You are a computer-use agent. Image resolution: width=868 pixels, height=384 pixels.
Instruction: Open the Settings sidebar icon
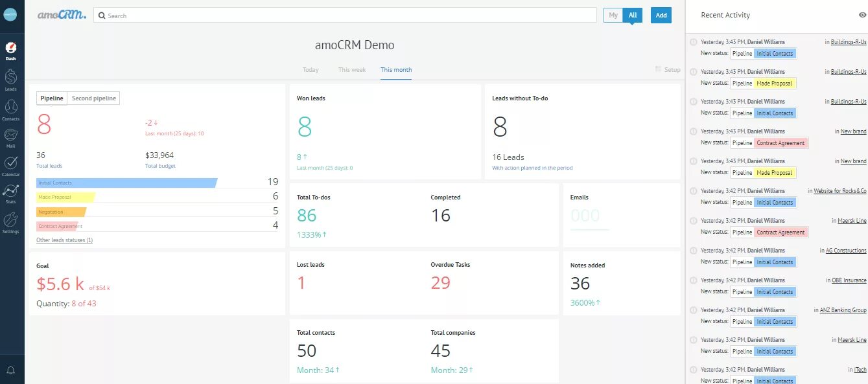pyautogui.click(x=11, y=222)
